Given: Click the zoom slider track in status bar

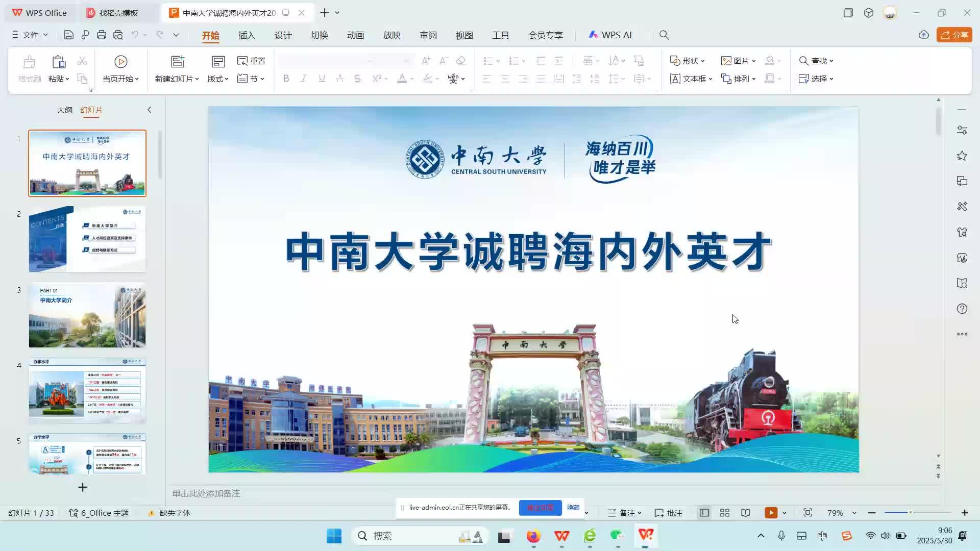Looking at the screenshot, I should pyautogui.click(x=918, y=512).
